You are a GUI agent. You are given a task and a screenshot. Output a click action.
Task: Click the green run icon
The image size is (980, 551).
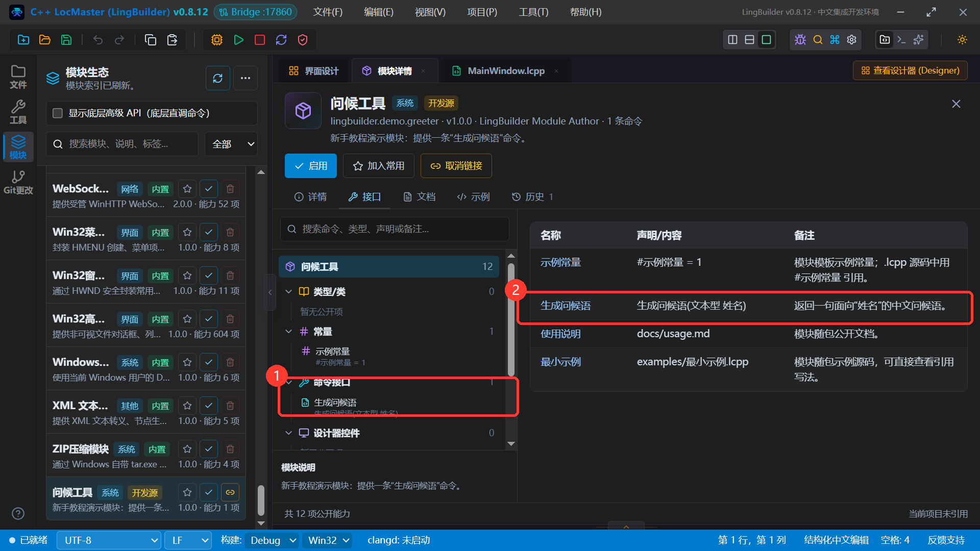(238, 40)
